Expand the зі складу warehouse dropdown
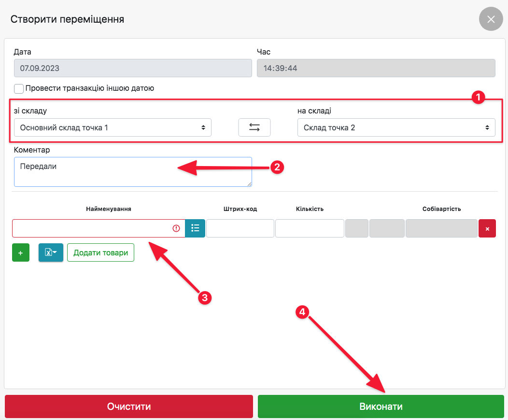The image size is (508, 420). 113,127
